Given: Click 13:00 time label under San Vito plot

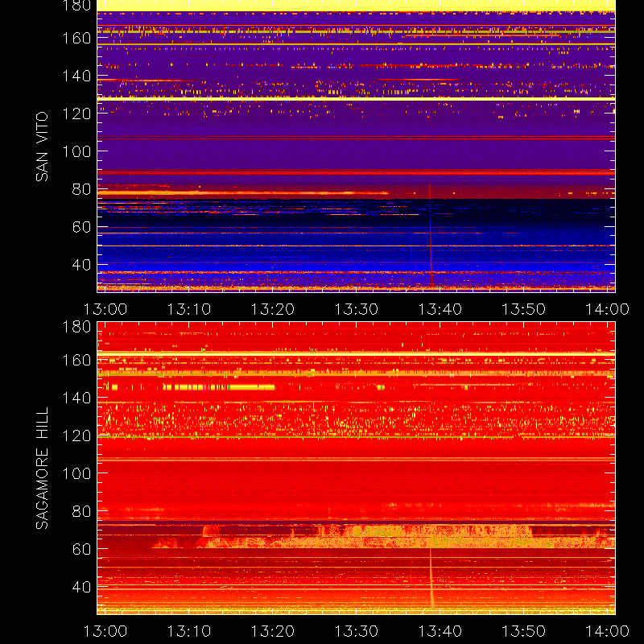Looking at the screenshot, I should 105,309.
